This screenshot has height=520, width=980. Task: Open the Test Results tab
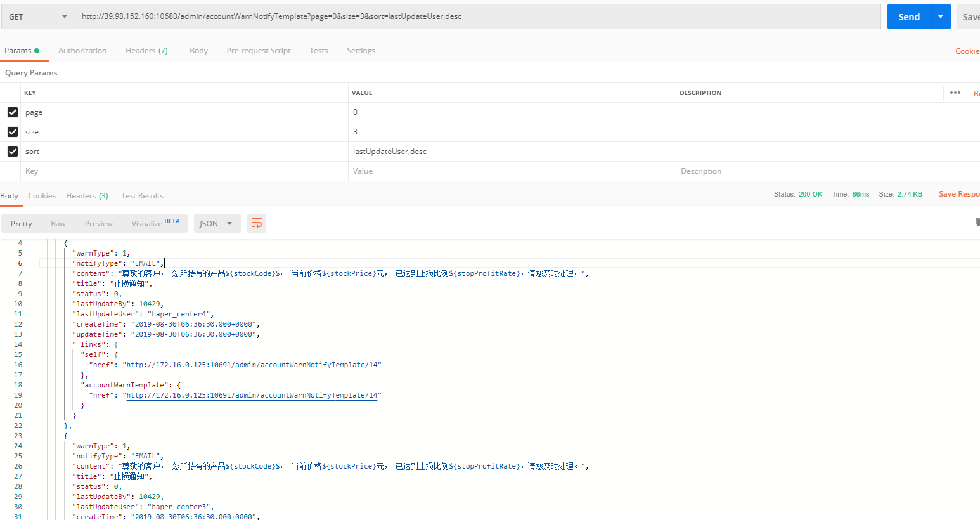tap(142, 196)
